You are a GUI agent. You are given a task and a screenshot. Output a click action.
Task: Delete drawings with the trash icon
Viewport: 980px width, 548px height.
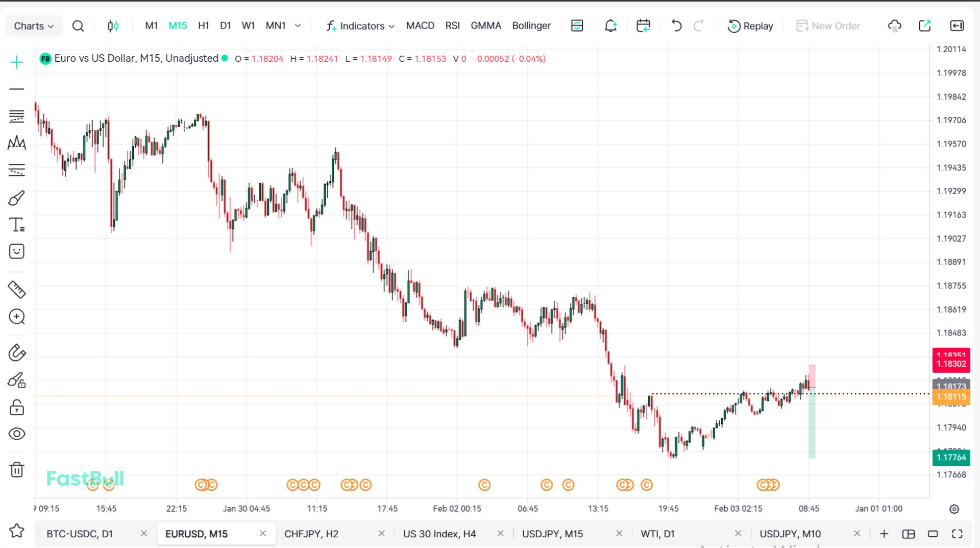[16, 469]
